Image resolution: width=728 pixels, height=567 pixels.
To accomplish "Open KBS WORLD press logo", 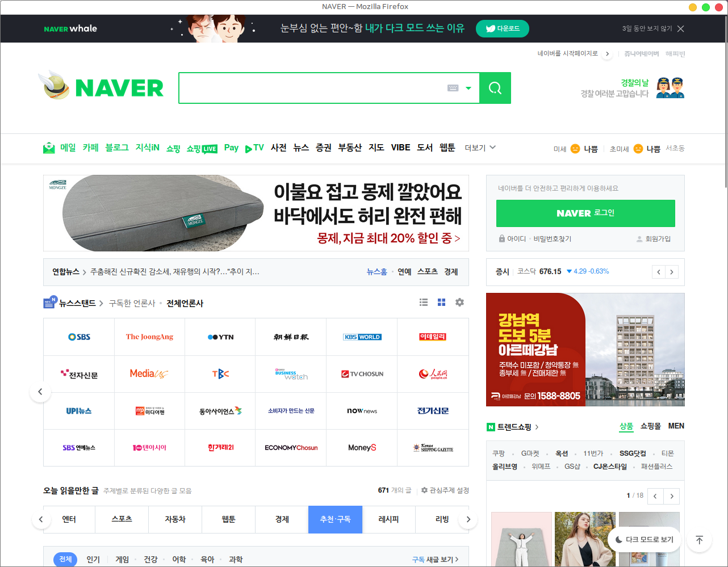I will (x=362, y=337).
